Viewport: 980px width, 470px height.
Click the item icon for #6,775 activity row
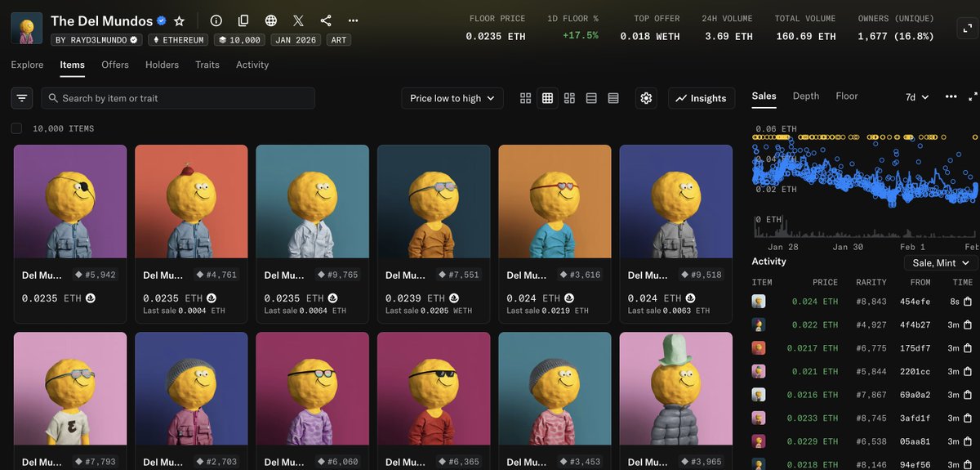(x=759, y=348)
